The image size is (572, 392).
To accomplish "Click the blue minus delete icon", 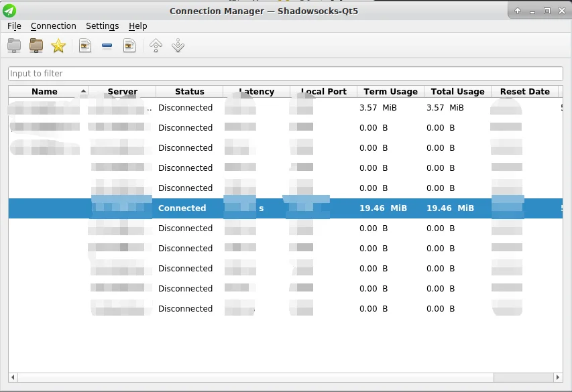I will tap(107, 46).
